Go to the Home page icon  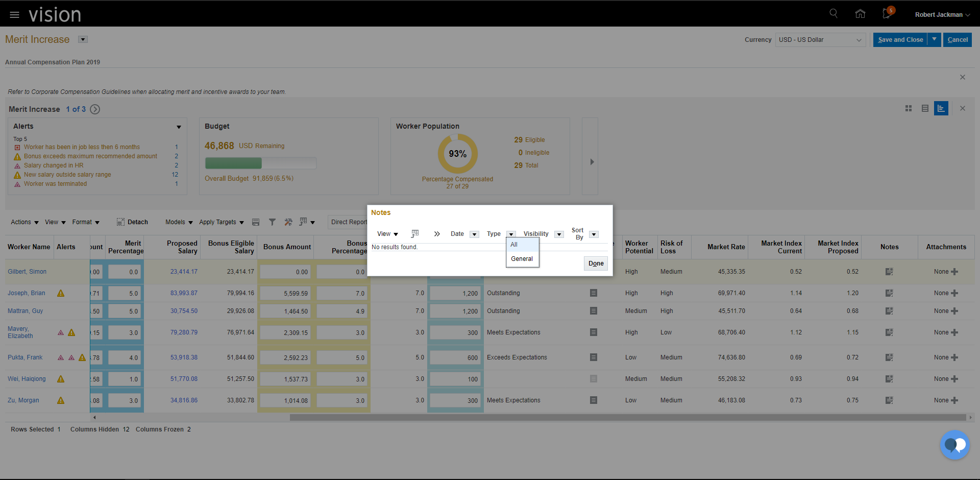click(860, 14)
